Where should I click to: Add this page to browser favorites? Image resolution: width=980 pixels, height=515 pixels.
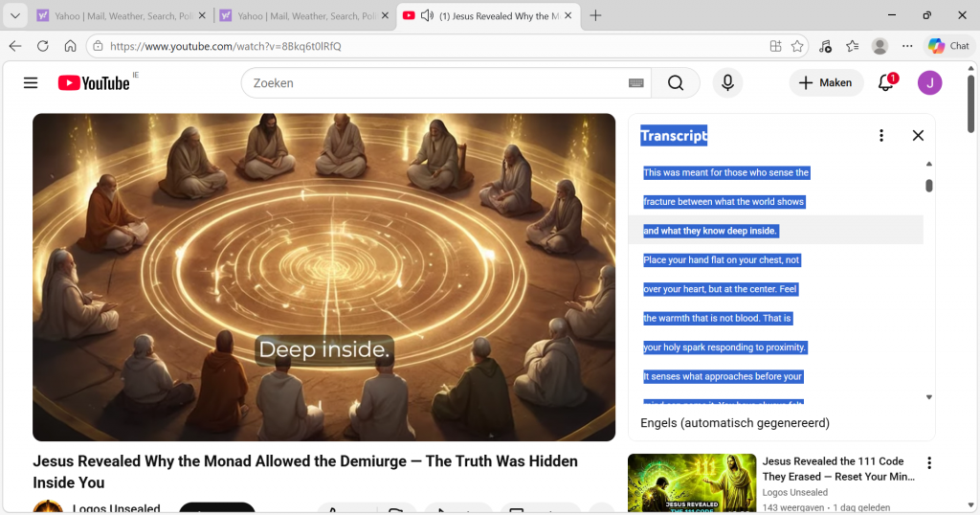point(797,46)
